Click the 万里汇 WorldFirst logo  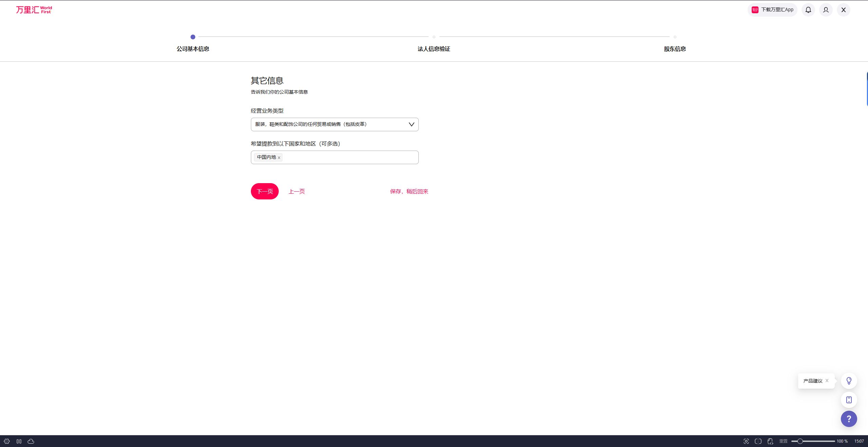click(x=34, y=10)
